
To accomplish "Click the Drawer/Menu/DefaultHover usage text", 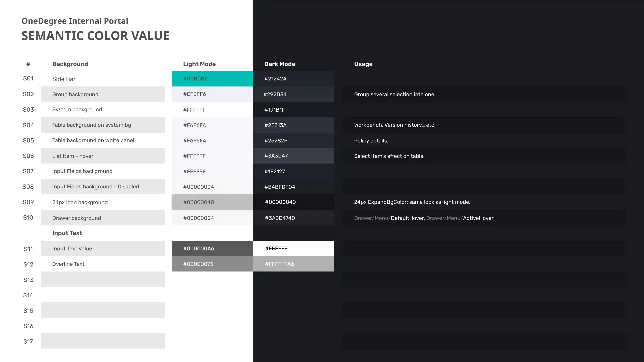I will coord(389,218).
